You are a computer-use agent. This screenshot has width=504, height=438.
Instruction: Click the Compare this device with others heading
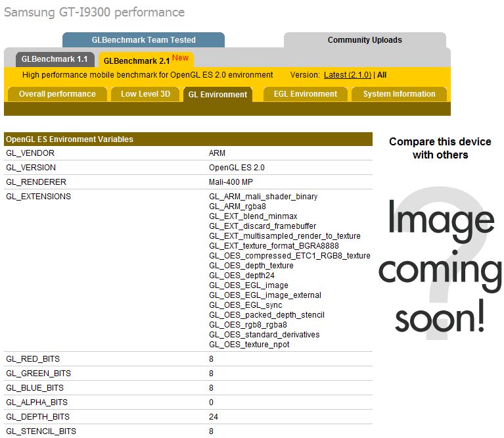440,148
